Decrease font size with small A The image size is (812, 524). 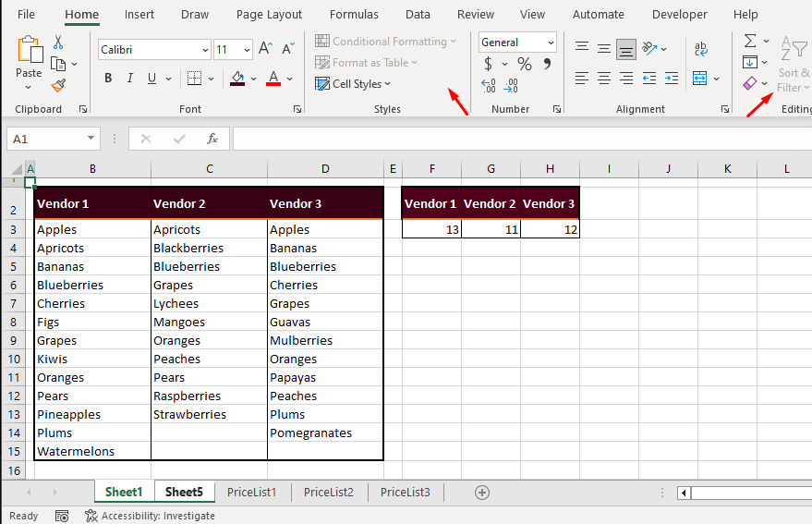pyautogui.click(x=288, y=49)
